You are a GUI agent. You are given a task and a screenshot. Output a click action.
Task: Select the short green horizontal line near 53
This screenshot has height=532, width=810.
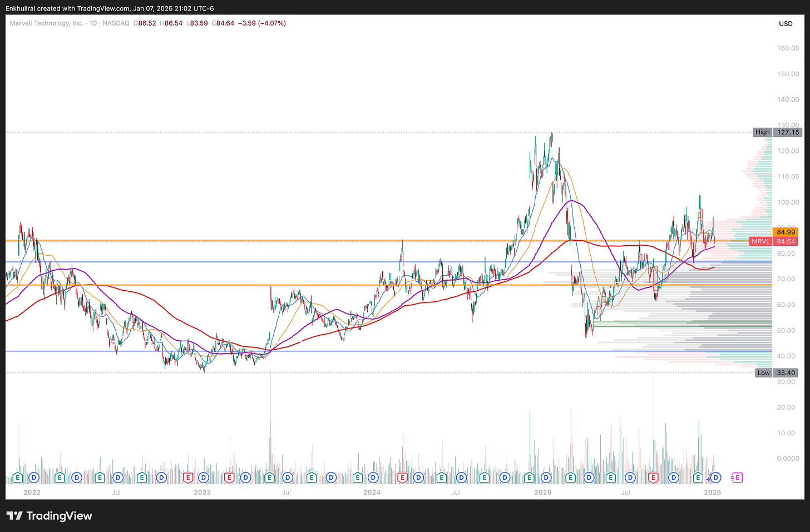682,322
